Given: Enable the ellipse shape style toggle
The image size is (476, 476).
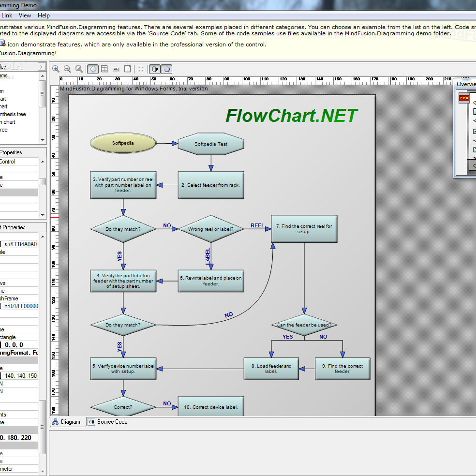Looking at the screenshot, I should pyautogui.click(x=166, y=69).
